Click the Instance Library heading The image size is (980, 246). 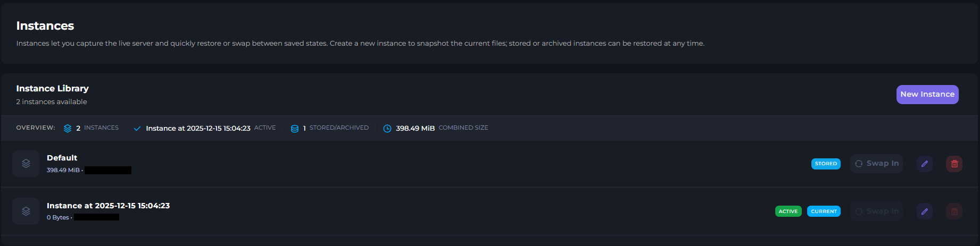pos(52,89)
